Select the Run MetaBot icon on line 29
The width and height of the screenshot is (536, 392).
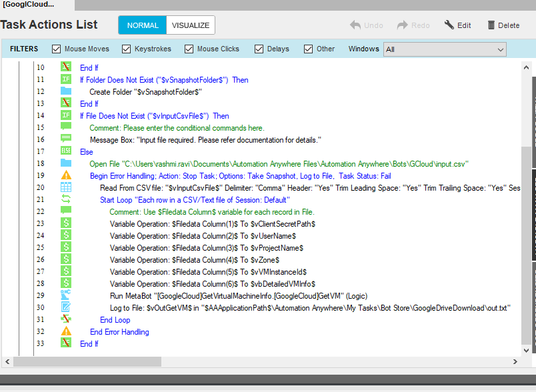click(x=66, y=295)
